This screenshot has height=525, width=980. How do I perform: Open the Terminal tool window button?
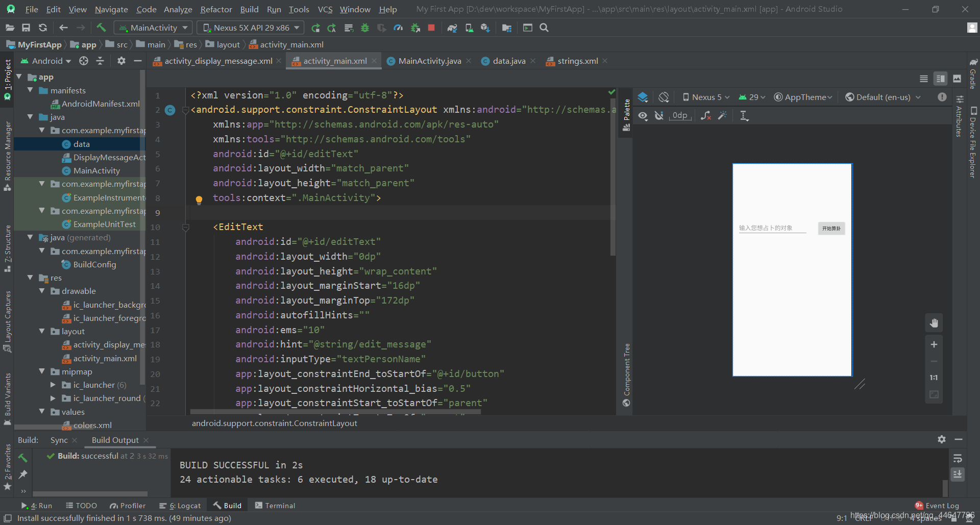[275, 506]
